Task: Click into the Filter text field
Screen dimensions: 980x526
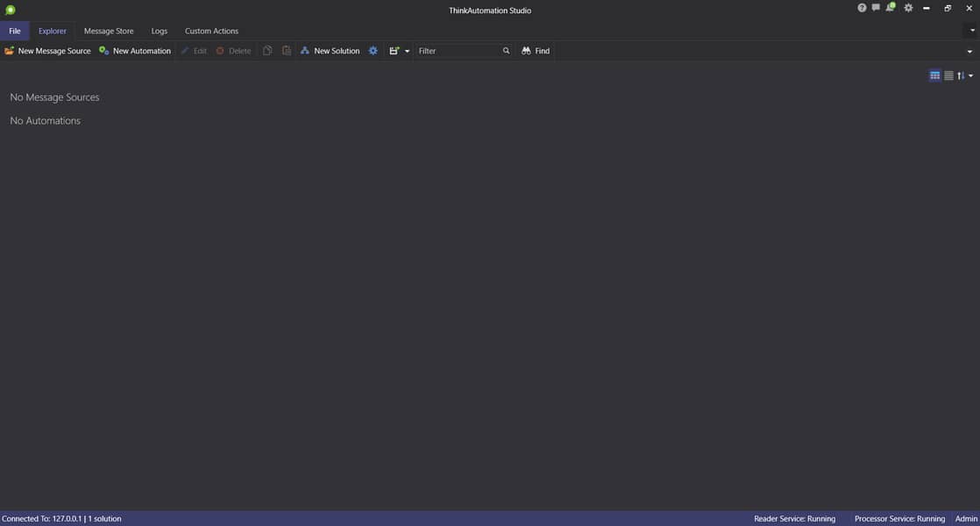Action: click(458, 51)
